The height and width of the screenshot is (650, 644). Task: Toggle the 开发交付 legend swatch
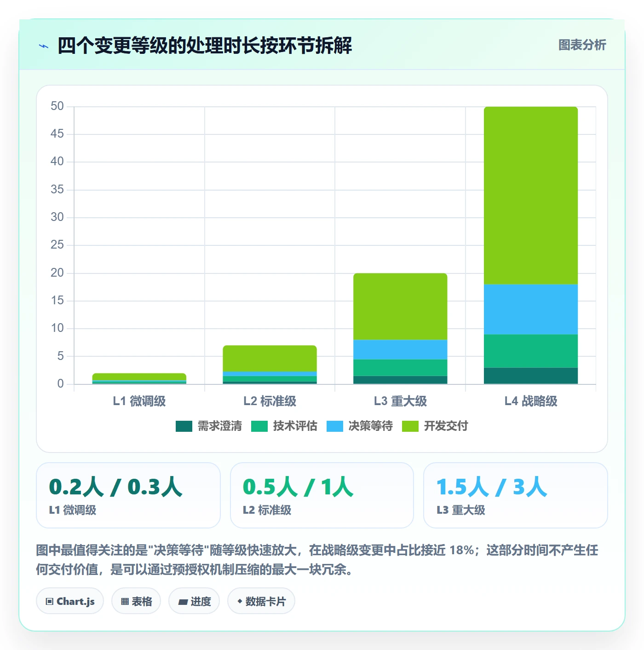tap(410, 426)
